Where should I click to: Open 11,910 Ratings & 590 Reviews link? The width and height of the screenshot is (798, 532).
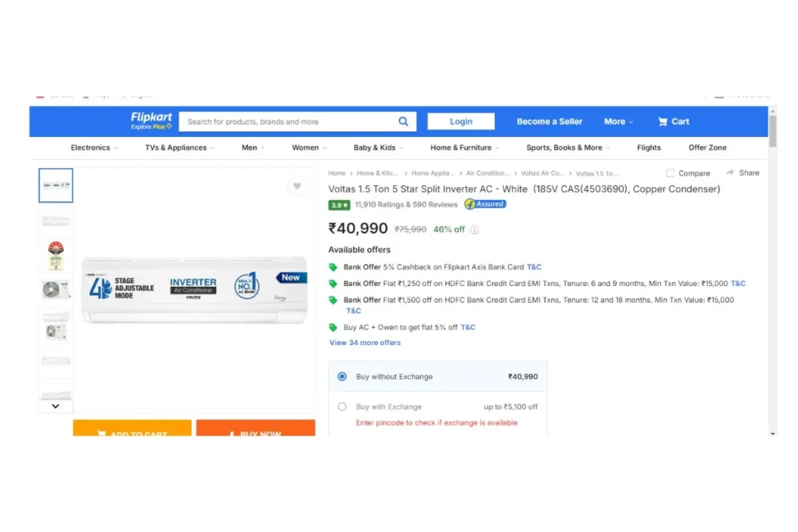tap(406, 205)
